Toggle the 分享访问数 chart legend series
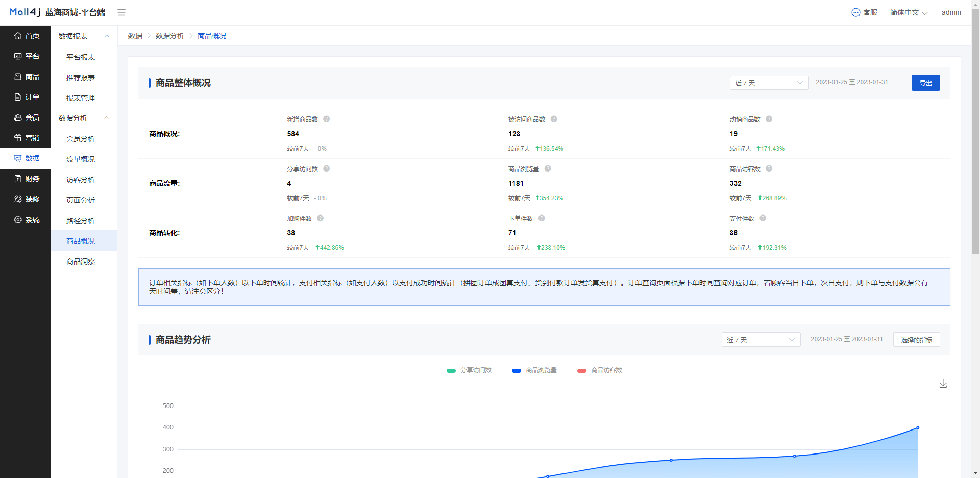This screenshot has height=478, width=980. [x=469, y=370]
